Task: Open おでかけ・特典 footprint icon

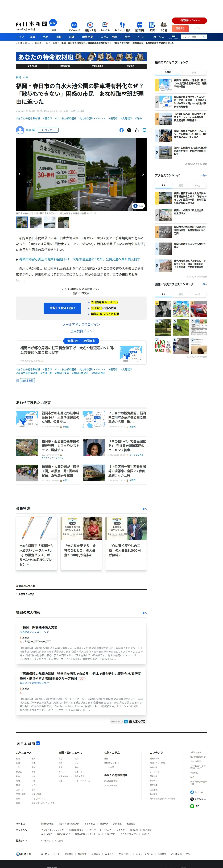Action: click(x=122, y=25)
